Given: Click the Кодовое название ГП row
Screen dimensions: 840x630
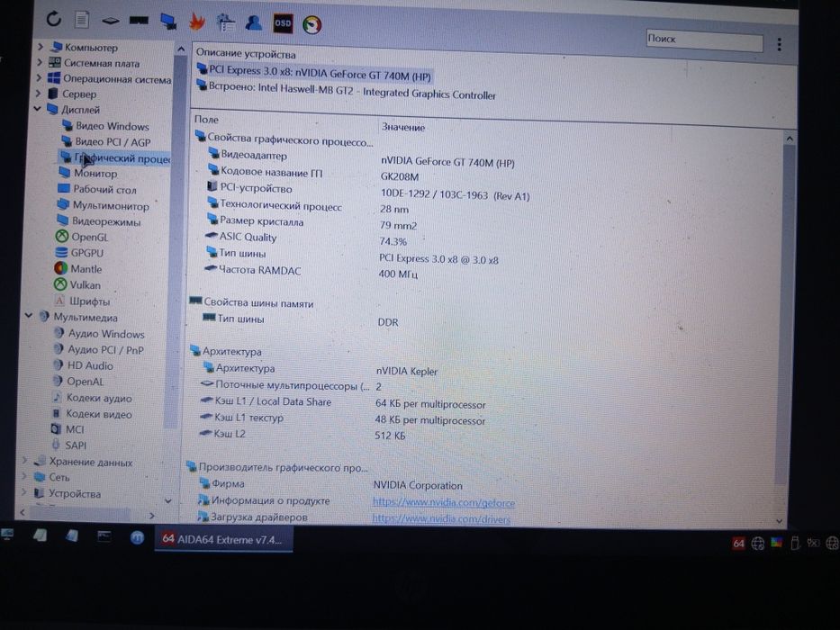Looking at the screenshot, I should click(x=313, y=174).
